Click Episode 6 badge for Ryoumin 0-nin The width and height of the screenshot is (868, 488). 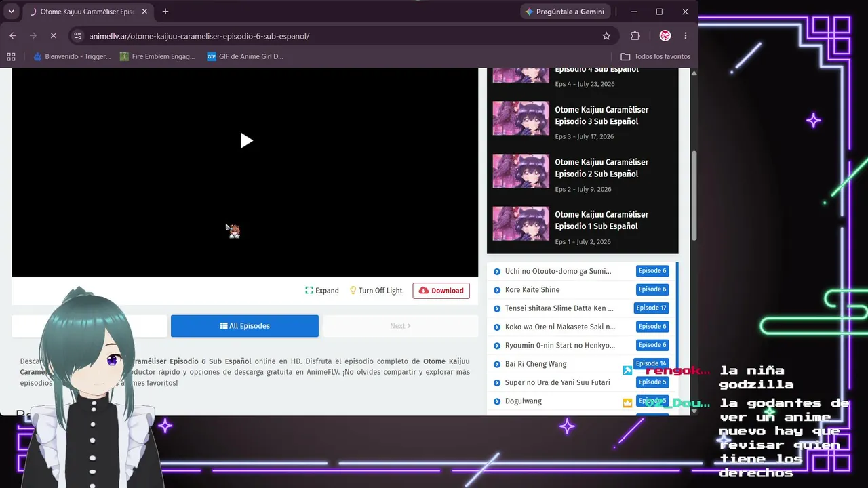tap(652, 344)
